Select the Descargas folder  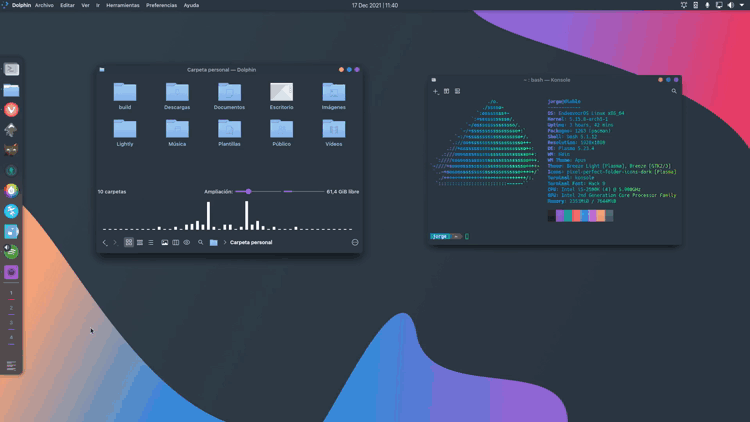point(177,96)
